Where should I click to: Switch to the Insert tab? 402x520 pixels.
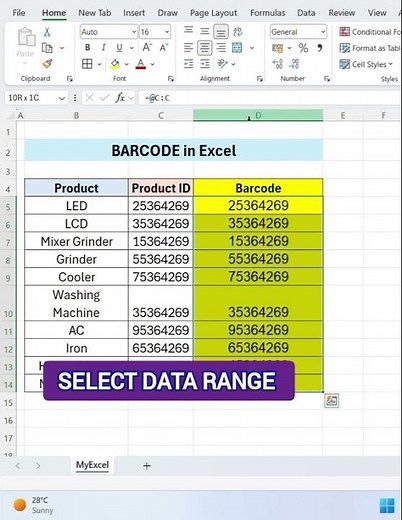click(134, 13)
